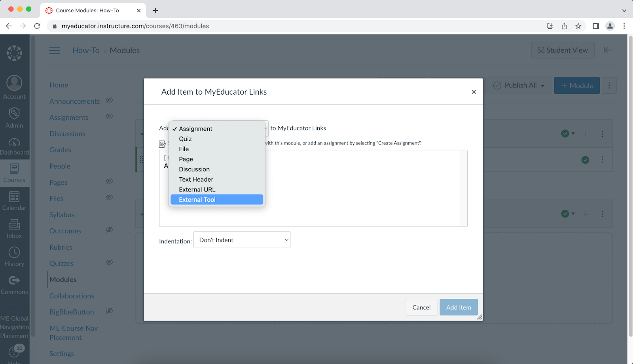Open Student View
This screenshot has height=364, width=633.
coord(563,50)
